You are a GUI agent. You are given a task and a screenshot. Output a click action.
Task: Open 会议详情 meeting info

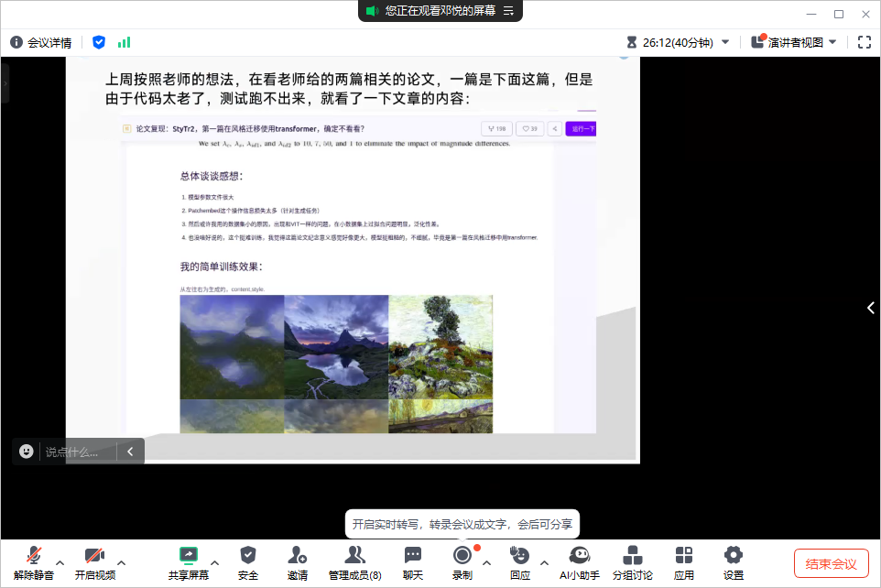point(41,43)
